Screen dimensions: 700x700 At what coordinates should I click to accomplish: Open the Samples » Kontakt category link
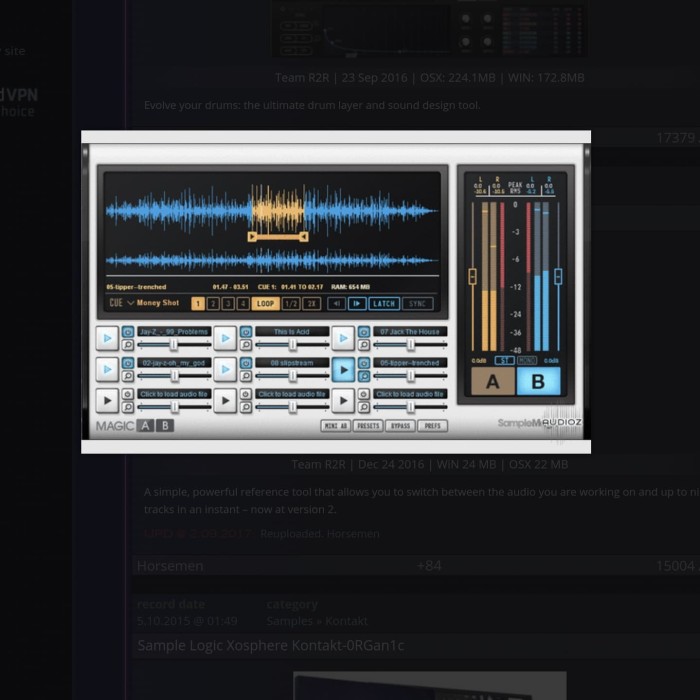(x=317, y=621)
